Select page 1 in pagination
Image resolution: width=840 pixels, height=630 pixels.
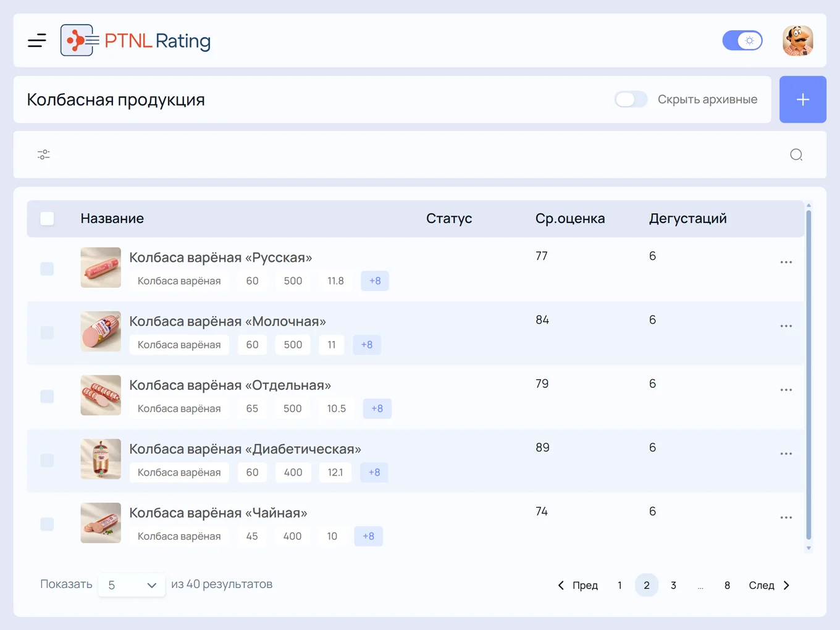point(619,586)
